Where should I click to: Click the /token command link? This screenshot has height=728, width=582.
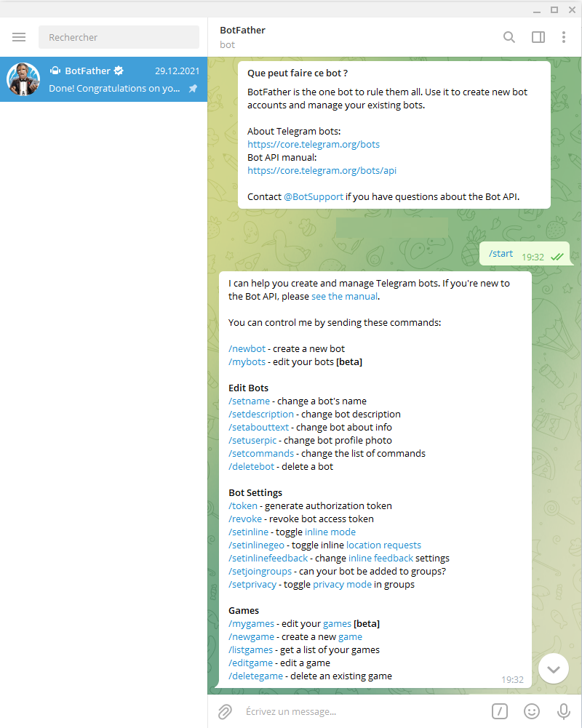pyautogui.click(x=243, y=506)
